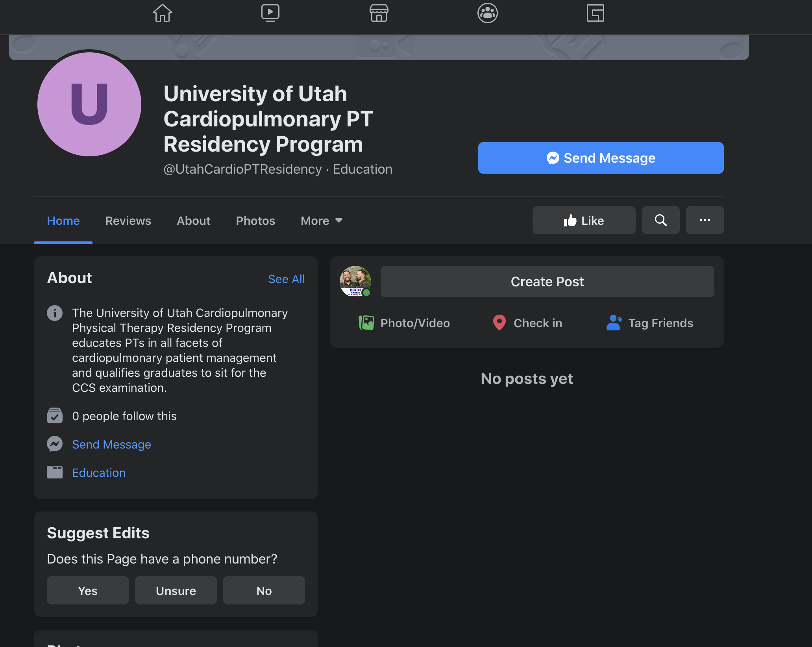812x647 pixels.
Task: Click the green Photo/Video icon
Action: (366, 323)
